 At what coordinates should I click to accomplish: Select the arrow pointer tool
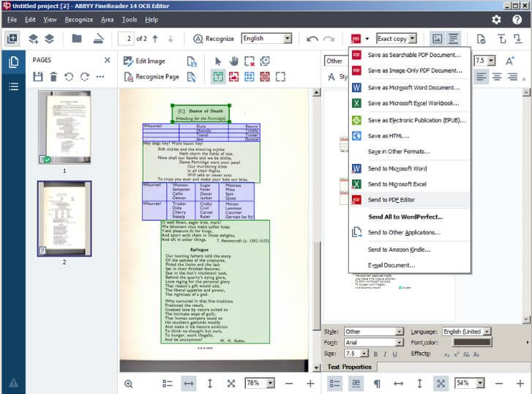pos(218,61)
